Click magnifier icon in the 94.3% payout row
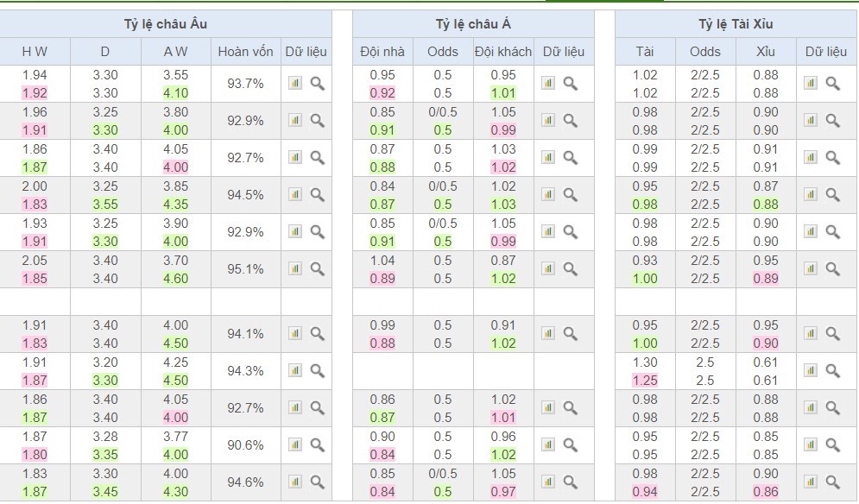 pos(318,371)
